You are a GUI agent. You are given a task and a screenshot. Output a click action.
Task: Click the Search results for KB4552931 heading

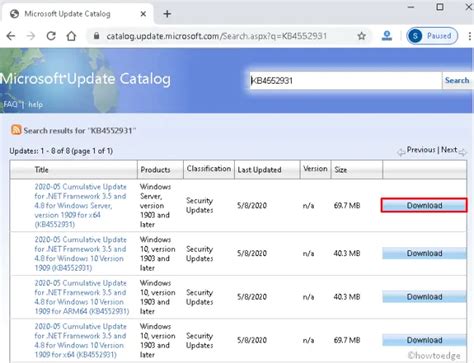(x=80, y=130)
